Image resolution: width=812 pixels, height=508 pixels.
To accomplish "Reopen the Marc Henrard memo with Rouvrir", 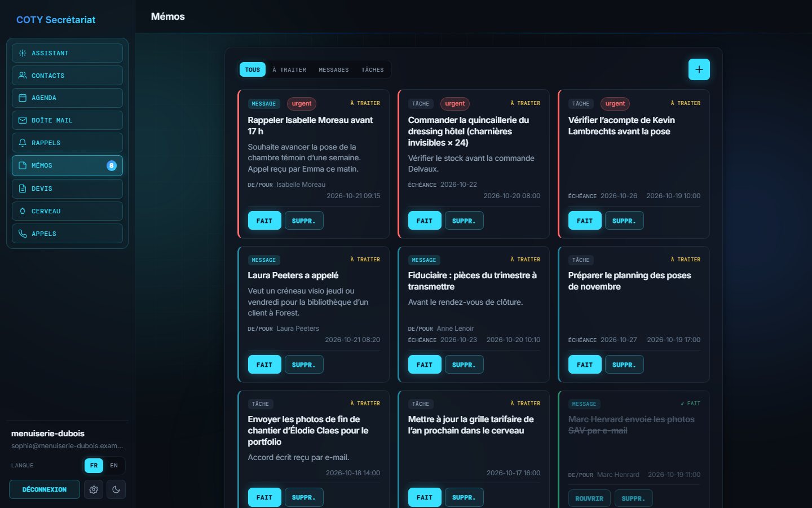I will 589,498.
